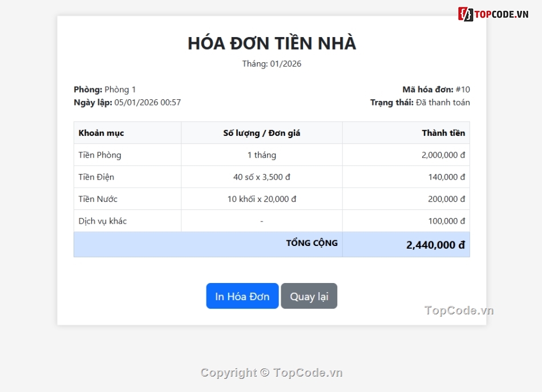Select the Dịch vụ khác row label

pos(103,221)
